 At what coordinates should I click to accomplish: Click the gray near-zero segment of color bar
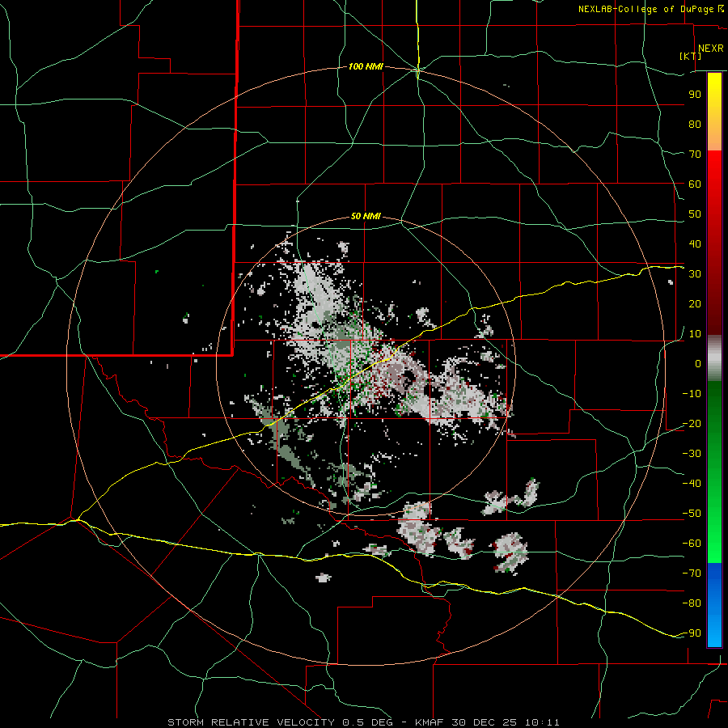[x=714, y=358]
